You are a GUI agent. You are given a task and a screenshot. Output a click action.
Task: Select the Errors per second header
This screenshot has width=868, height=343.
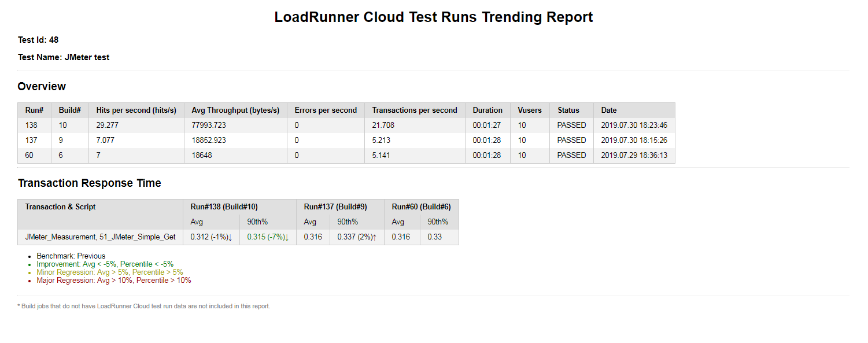(x=326, y=110)
